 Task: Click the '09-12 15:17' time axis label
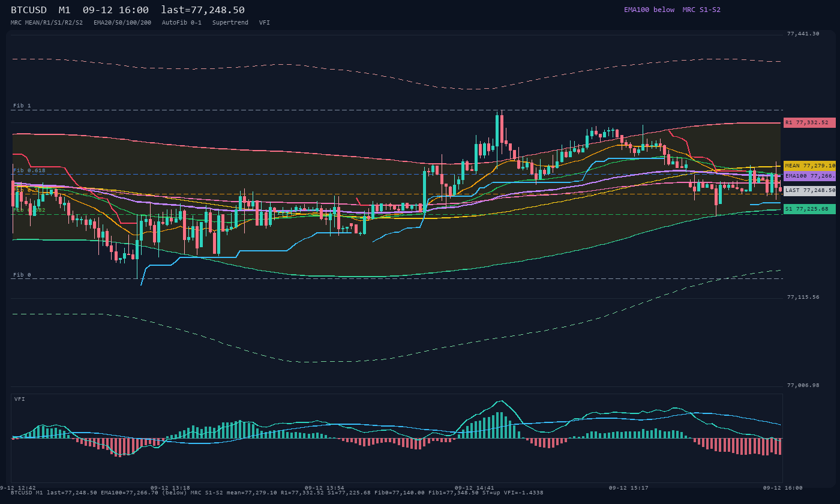click(x=629, y=488)
